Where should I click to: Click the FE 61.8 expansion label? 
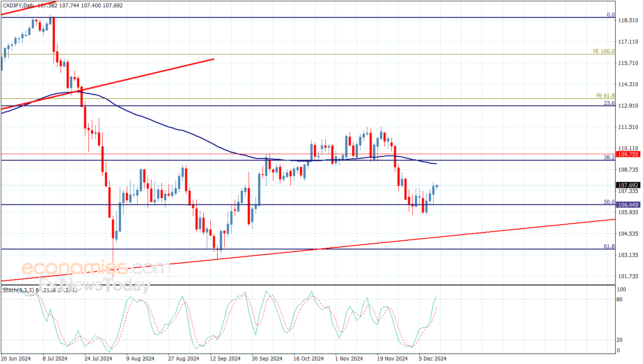click(606, 96)
